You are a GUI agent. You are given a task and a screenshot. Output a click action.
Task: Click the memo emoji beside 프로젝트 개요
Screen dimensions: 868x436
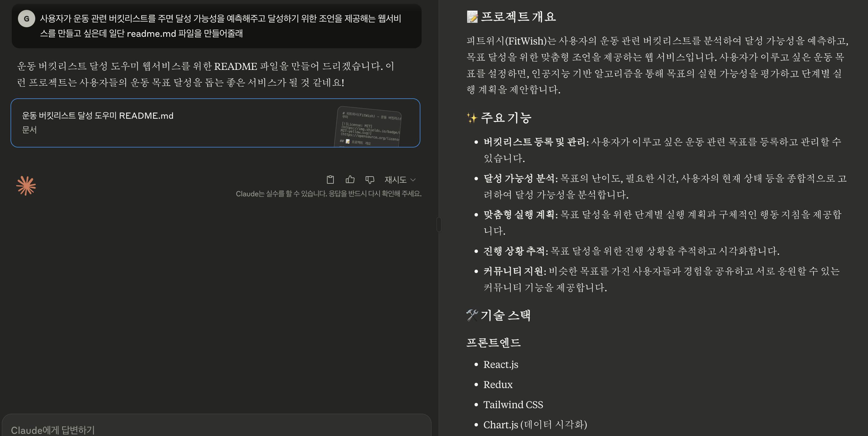(472, 17)
